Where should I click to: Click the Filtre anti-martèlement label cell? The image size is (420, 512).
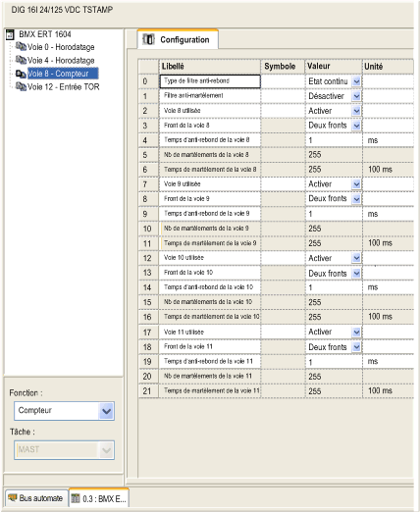pyautogui.click(x=210, y=96)
